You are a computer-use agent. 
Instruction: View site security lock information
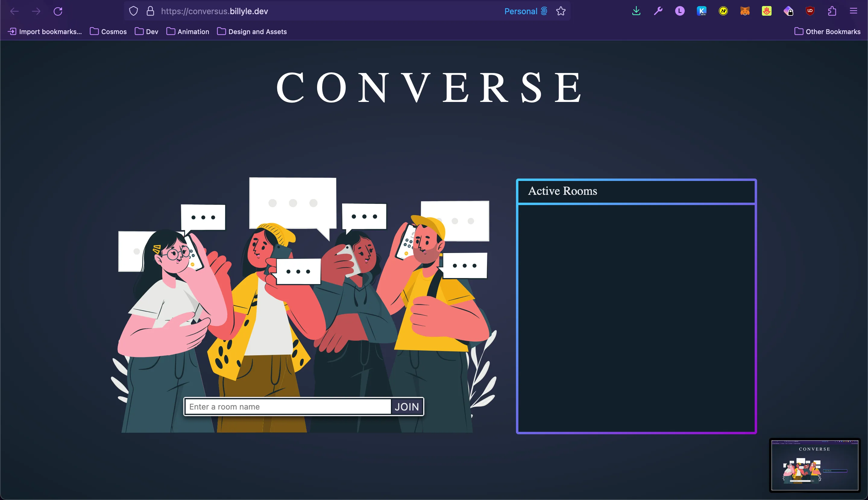click(150, 11)
